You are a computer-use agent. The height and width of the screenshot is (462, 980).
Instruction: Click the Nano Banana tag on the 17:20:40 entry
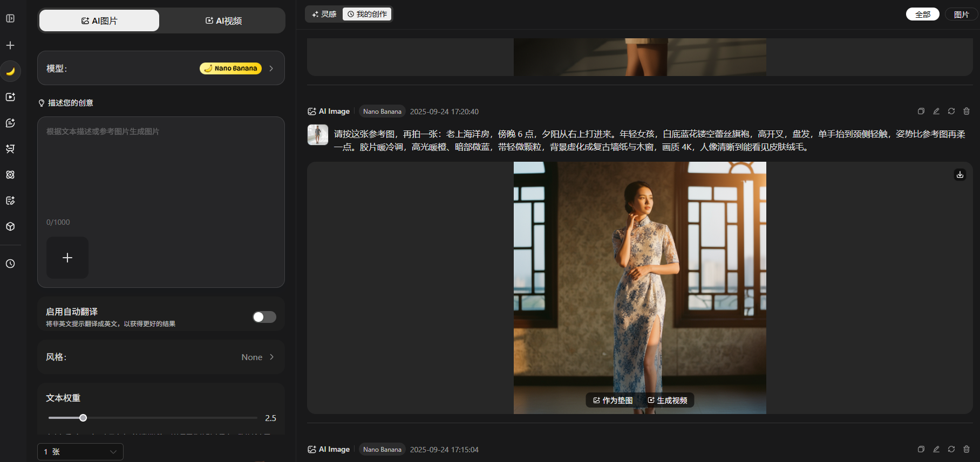(x=382, y=112)
